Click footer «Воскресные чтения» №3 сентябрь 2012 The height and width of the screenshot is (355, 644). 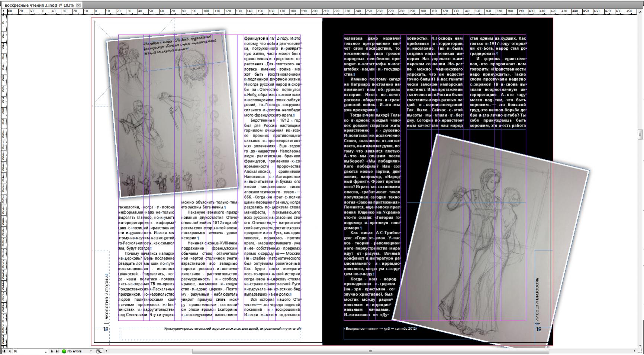[380, 329]
